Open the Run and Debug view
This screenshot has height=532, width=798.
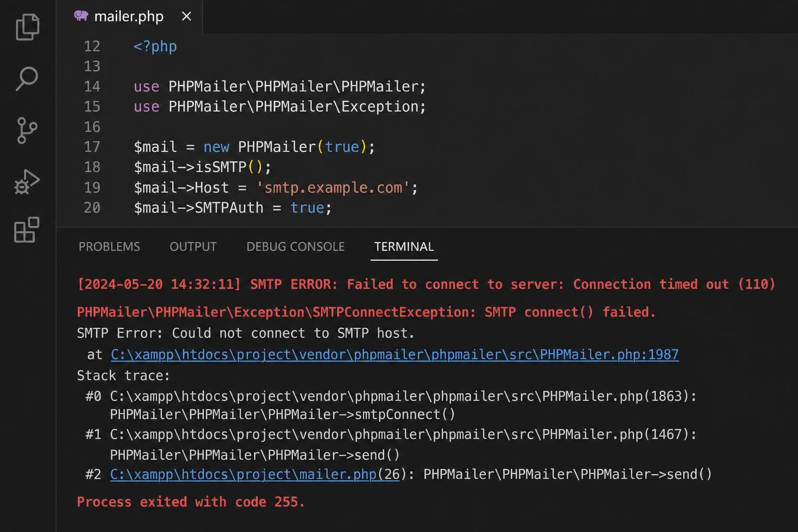(27, 182)
